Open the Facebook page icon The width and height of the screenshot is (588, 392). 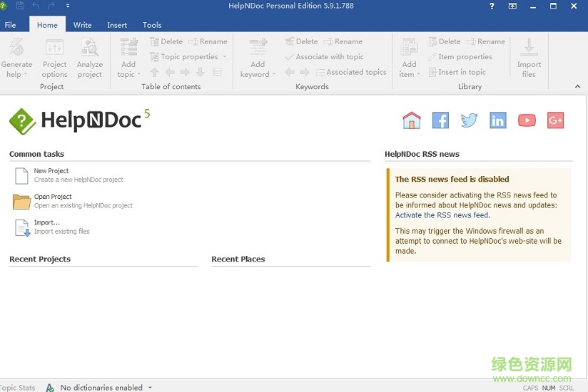(x=440, y=120)
